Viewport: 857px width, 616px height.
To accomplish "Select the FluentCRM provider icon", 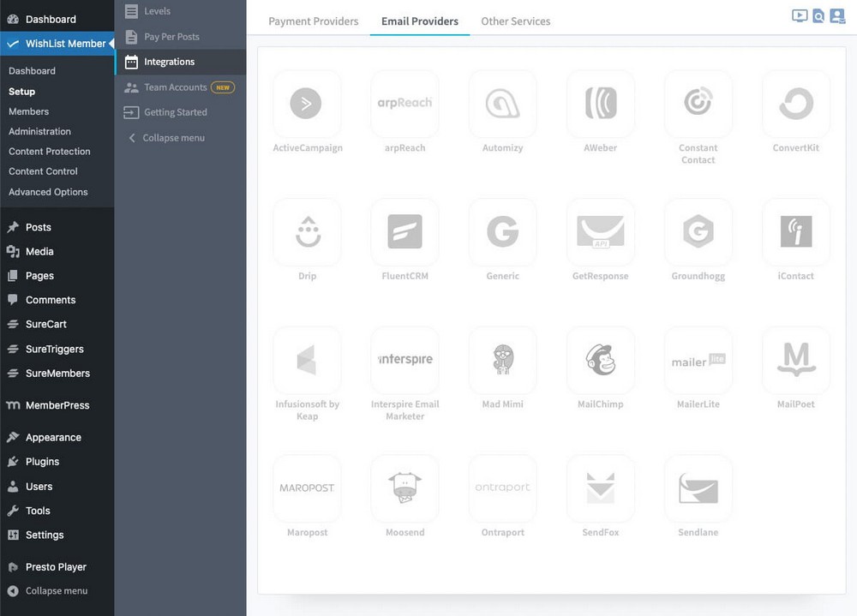I will coord(405,232).
